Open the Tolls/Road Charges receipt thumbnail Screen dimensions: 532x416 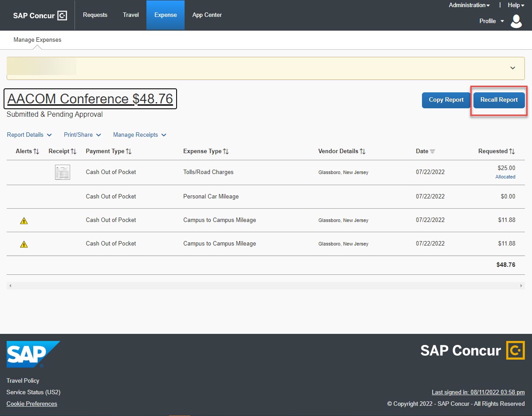(62, 172)
